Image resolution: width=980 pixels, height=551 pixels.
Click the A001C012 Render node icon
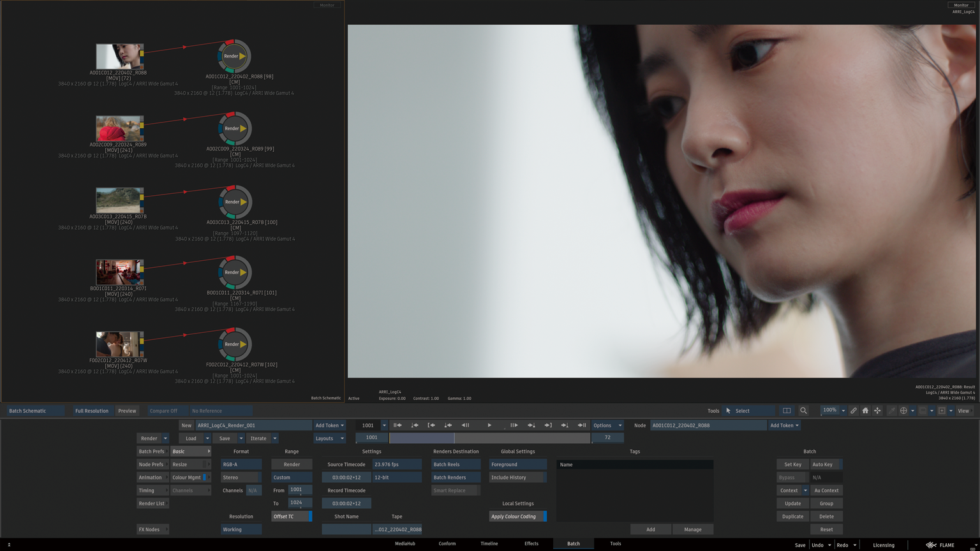point(234,56)
